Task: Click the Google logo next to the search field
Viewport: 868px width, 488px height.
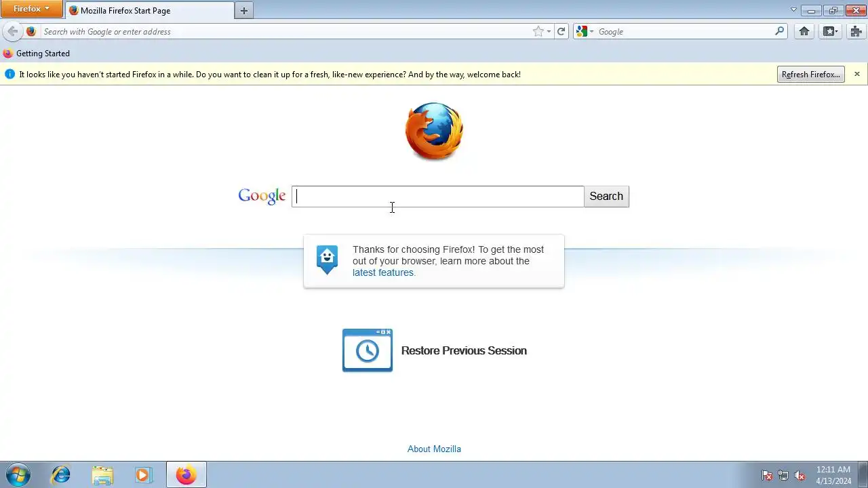Action: tap(262, 197)
